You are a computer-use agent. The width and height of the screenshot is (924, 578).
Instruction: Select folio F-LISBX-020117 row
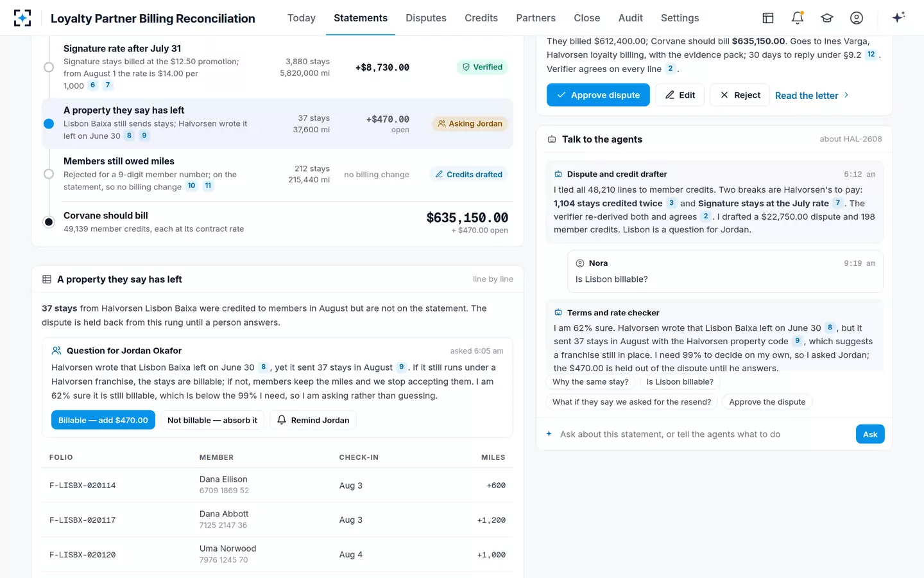(x=277, y=520)
